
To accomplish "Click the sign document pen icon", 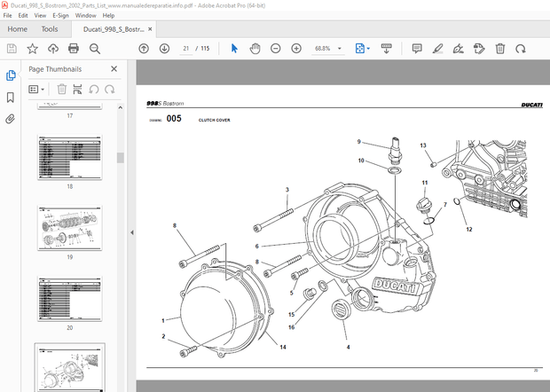I will 458,49.
